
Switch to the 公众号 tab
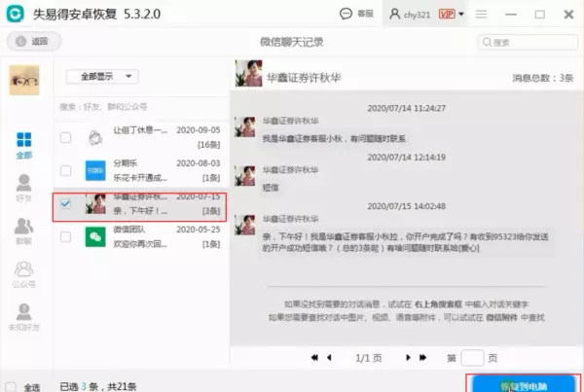pos(23,274)
